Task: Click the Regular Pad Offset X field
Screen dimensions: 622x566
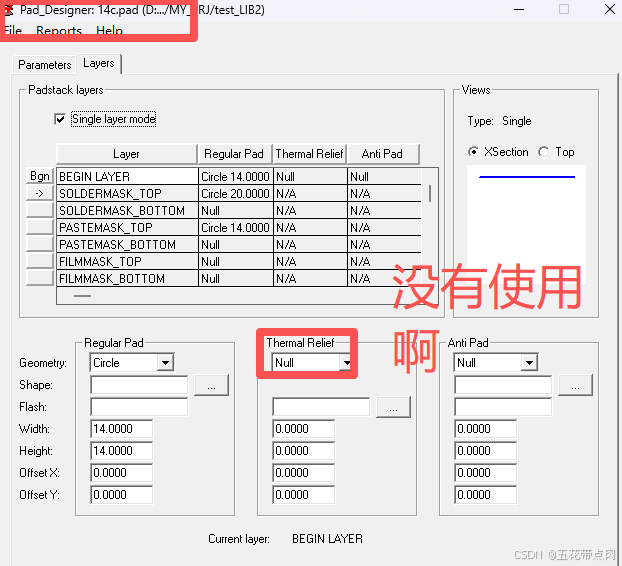Action: pos(121,473)
